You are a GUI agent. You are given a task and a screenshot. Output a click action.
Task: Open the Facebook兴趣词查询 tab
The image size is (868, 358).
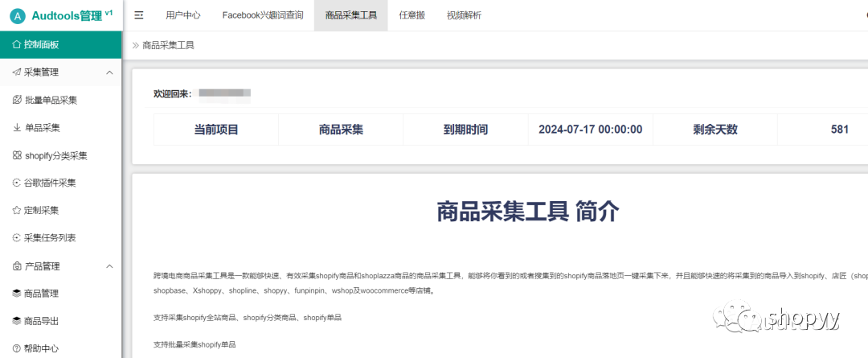click(x=263, y=15)
